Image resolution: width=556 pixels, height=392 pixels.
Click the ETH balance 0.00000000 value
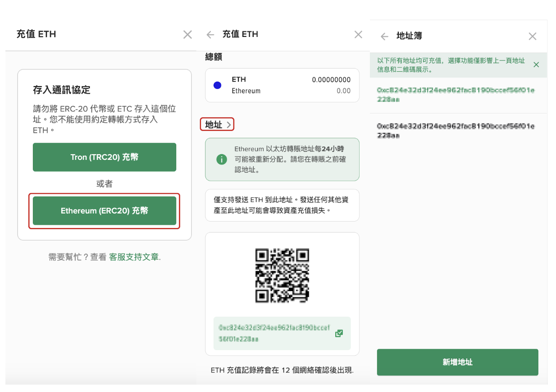coord(331,80)
